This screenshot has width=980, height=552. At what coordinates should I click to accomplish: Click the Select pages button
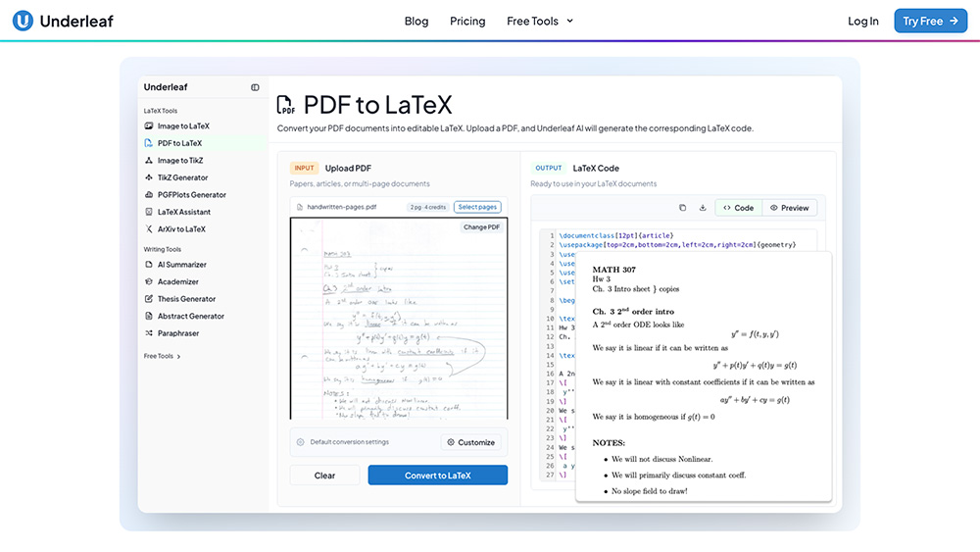pos(477,207)
